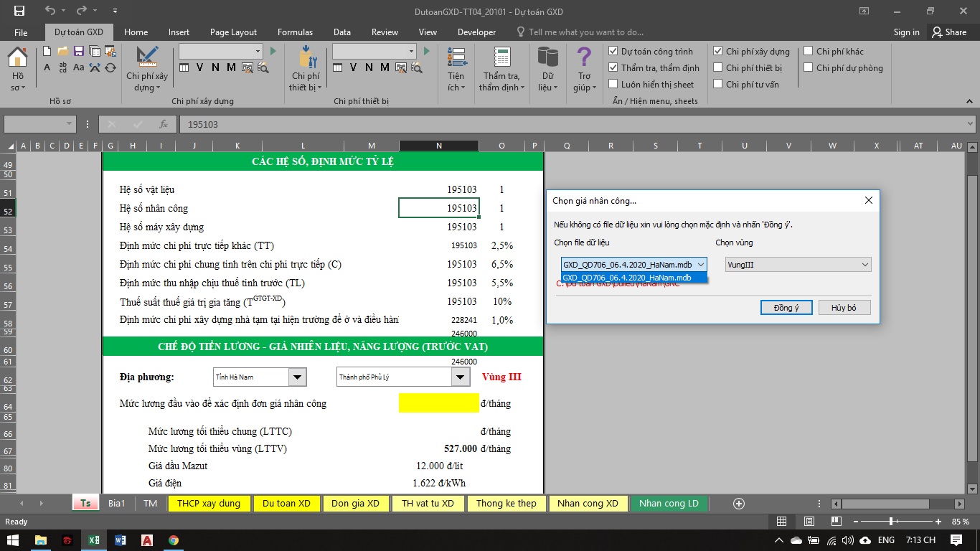The image size is (980, 551).
Task: Click the Save icon in quick access toolbar
Action: [x=19, y=11]
